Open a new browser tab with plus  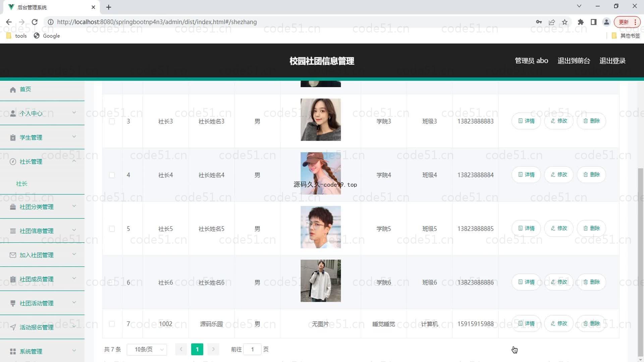click(109, 7)
